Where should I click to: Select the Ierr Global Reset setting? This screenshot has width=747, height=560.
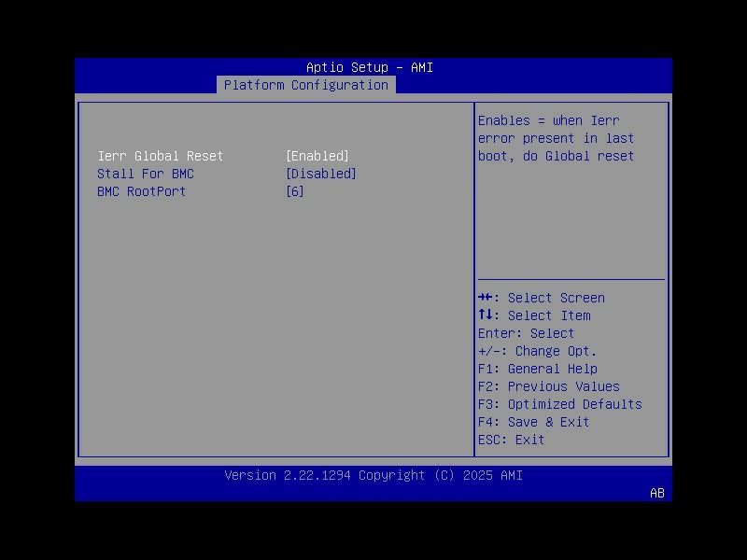161,156
